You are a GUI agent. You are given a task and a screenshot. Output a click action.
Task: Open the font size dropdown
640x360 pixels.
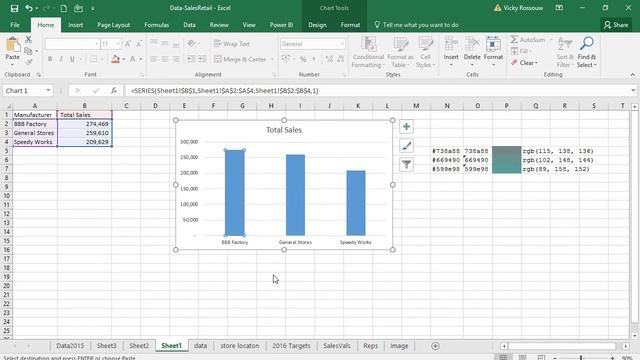[x=118, y=44]
